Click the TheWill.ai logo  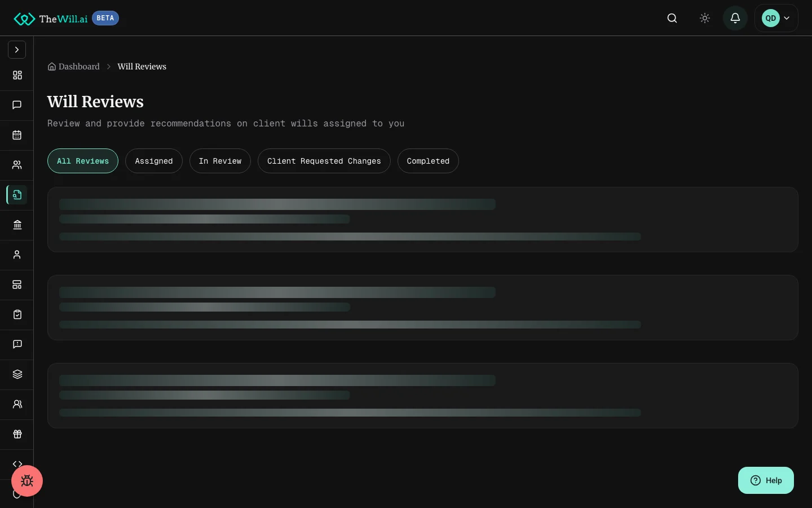tap(51, 19)
